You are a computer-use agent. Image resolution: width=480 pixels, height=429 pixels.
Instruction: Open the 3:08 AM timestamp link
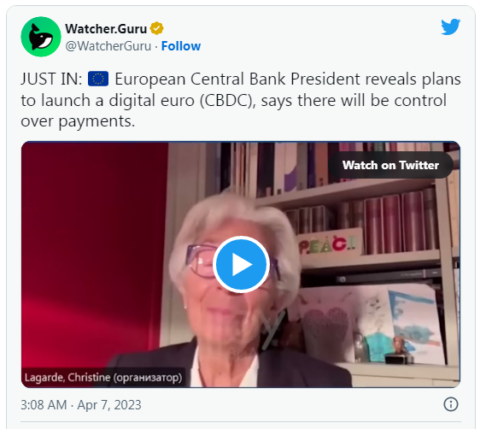point(44,405)
